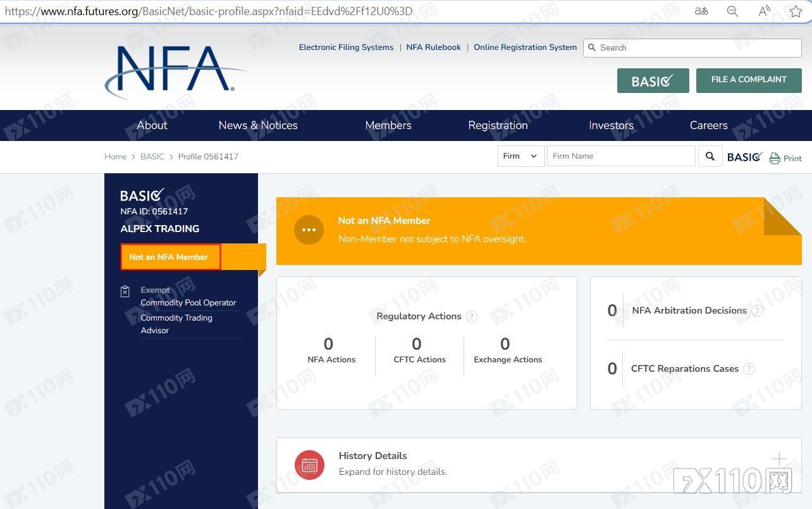
Task: Go to Home breadcrumb link
Action: [116, 157]
